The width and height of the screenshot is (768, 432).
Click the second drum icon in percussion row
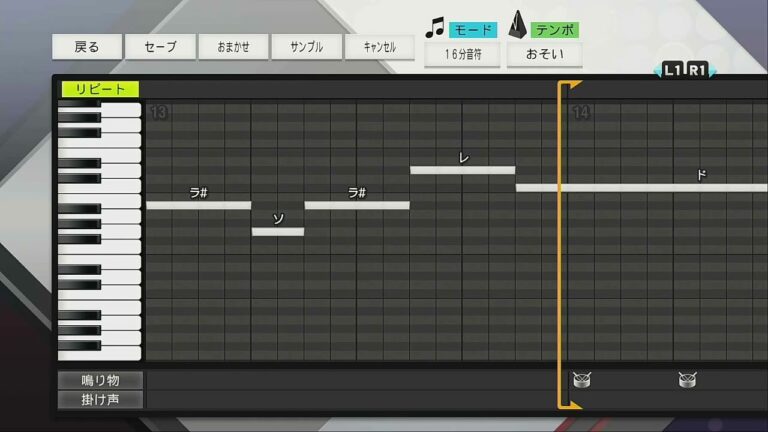pyautogui.click(x=687, y=379)
